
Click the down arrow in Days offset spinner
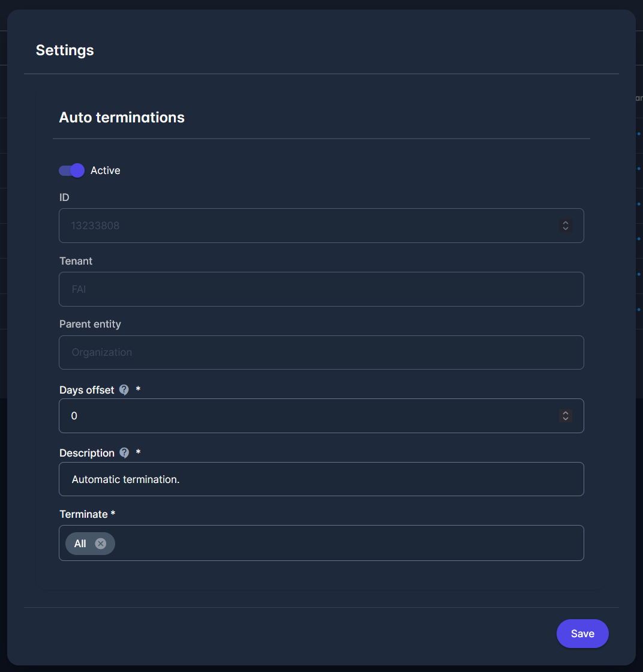coord(565,419)
